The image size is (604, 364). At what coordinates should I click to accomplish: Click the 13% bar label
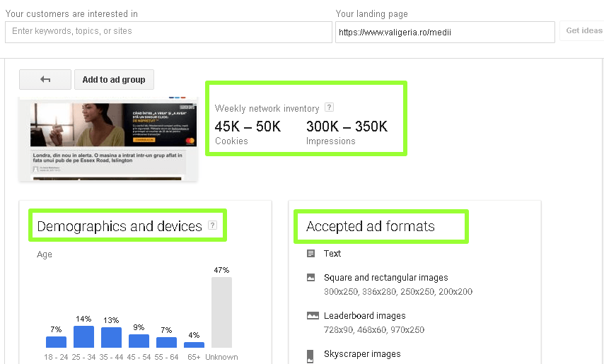pos(111,320)
